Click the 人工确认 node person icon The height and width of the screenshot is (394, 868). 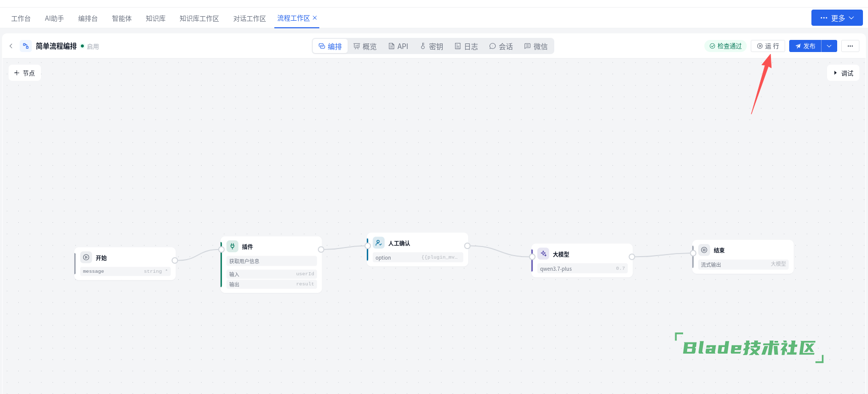[x=379, y=243]
